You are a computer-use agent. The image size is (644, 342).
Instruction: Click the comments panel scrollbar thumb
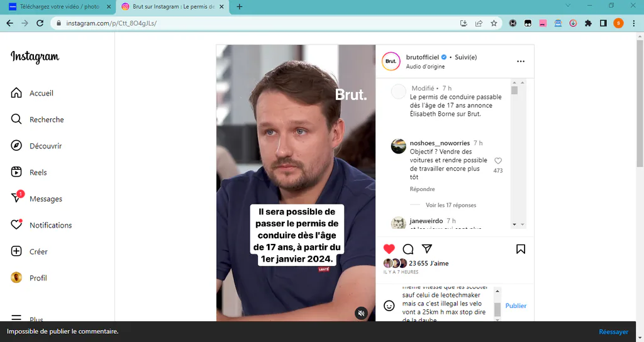514,91
